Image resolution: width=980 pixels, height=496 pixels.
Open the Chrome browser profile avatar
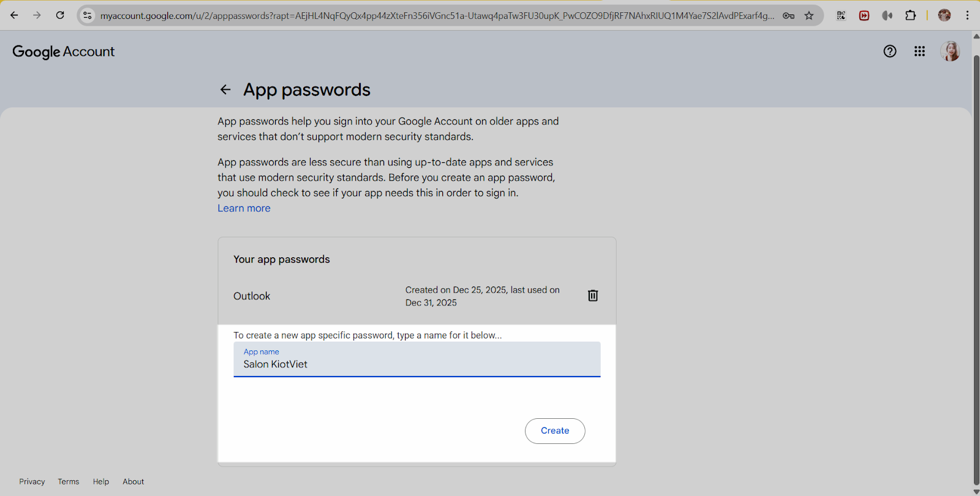pos(944,15)
